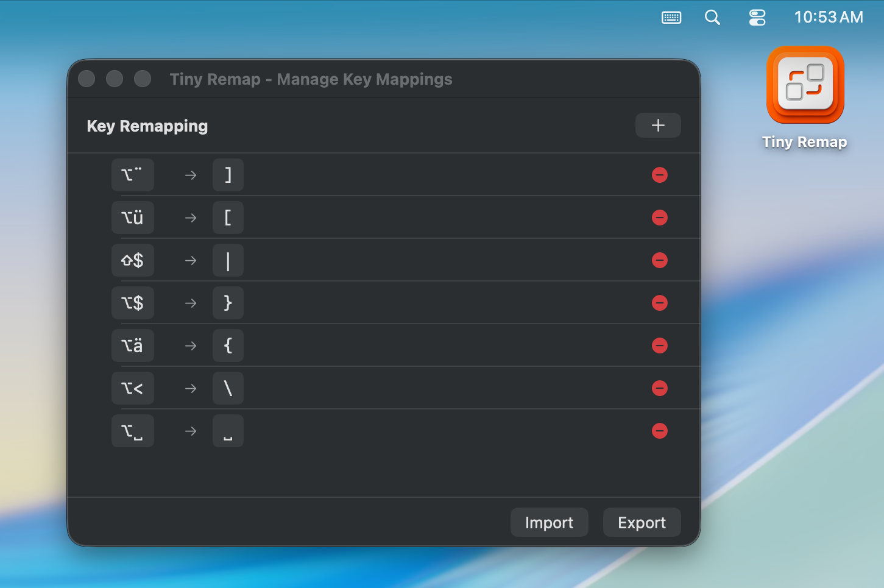Viewport: 884px width, 588px height.
Task: Edit the [ target key
Action: pos(228,218)
